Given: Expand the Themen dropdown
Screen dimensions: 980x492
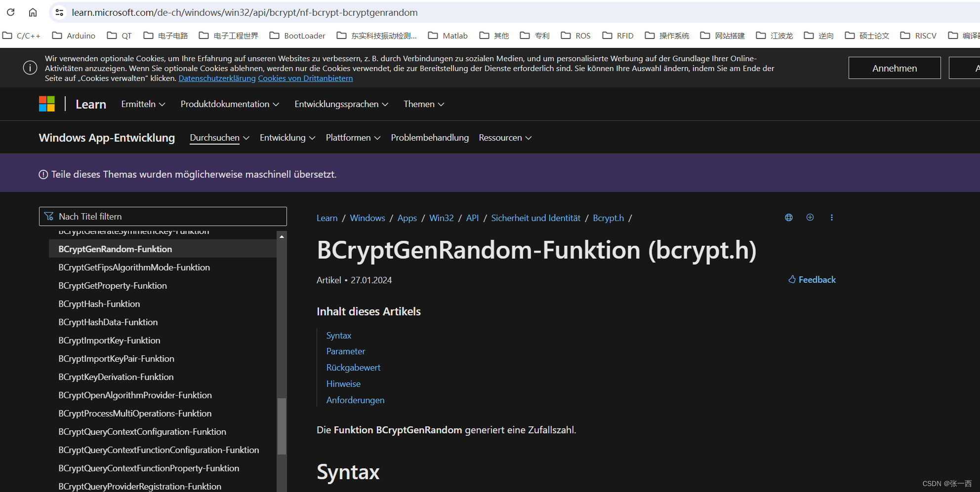Looking at the screenshot, I should 424,104.
